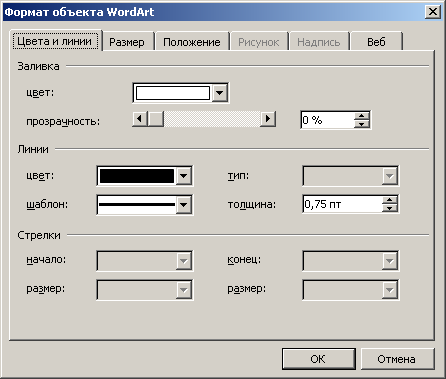Image resolution: width=446 pixels, height=379 pixels.
Task: Click the Линии section label
Action: point(33,149)
